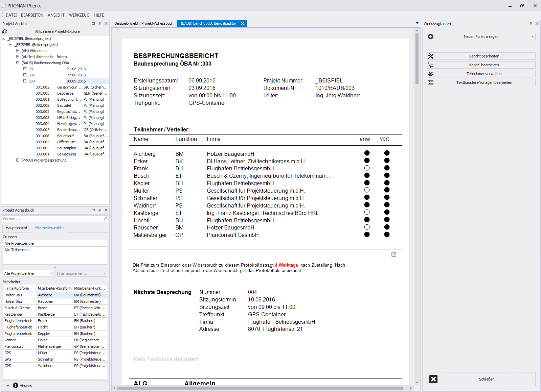
Task: Expand the Hinweis section arrow
Action: (8, 386)
